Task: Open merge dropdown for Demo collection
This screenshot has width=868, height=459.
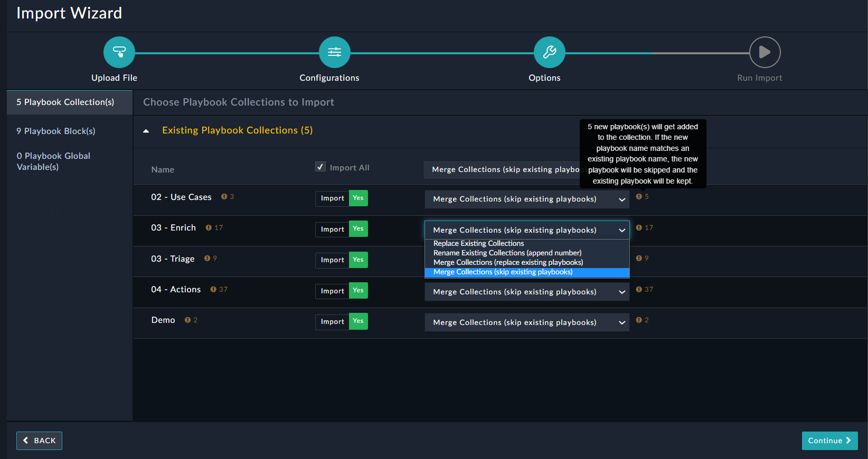Action: (x=527, y=322)
